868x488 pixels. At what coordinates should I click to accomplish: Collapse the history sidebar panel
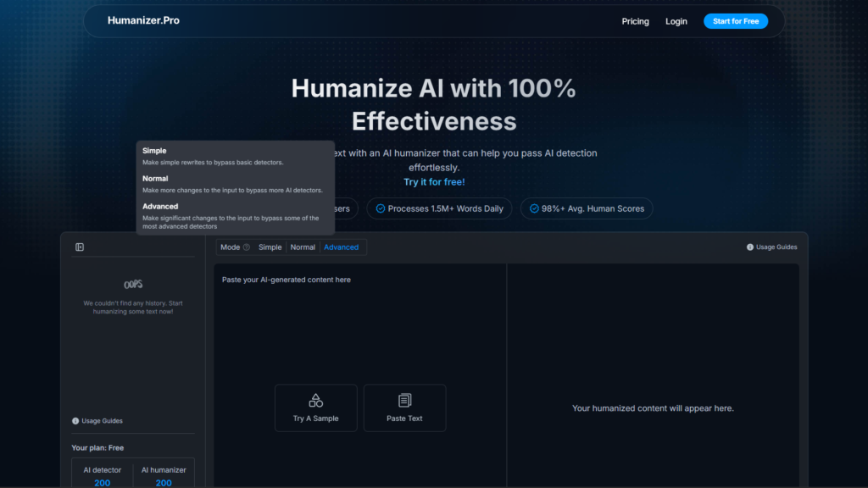tap(80, 247)
